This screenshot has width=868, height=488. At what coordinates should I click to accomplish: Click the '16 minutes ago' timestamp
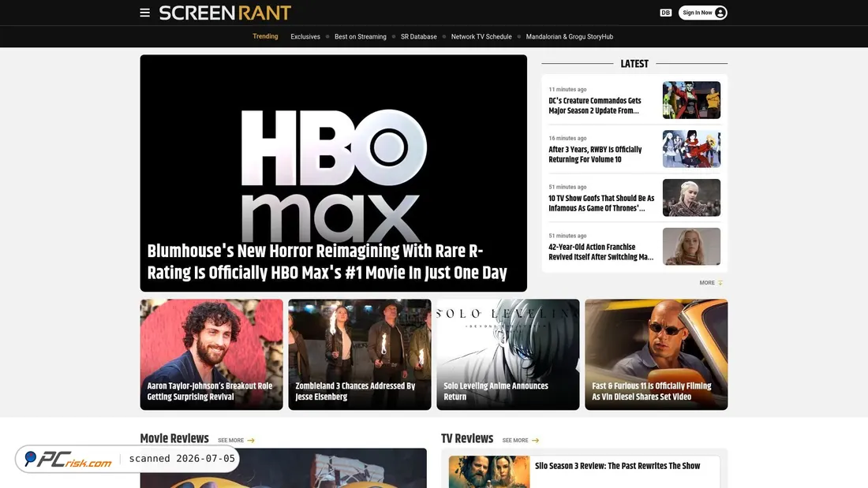567,138
